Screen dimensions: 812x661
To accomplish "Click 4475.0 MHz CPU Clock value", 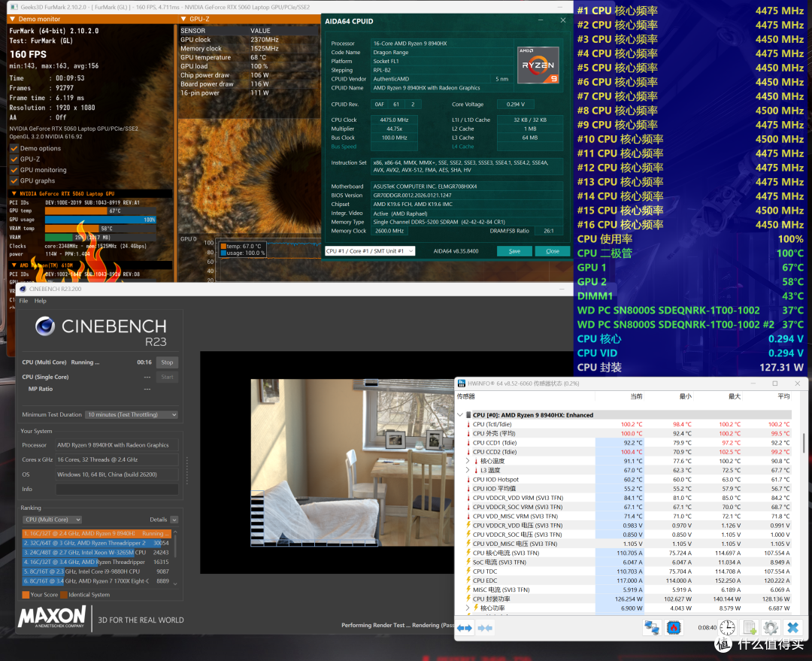I will click(x=394, y=120).
